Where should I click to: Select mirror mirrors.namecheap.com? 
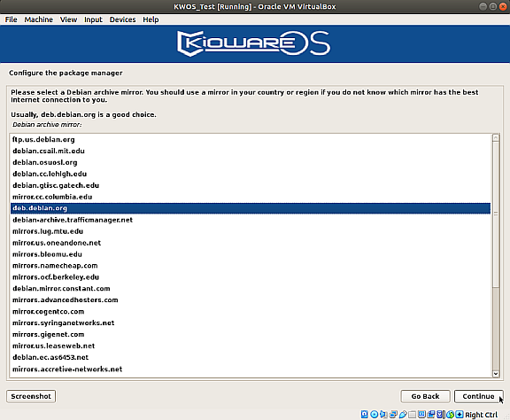pyautogui.click(x=251, y=266)
